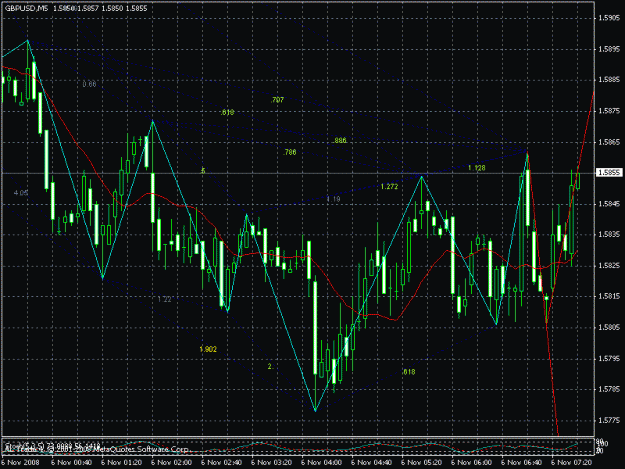Viewport: 625px width, 469px height.
Task: Click the 1.5815 price axis label
Action: click(609, 296)
